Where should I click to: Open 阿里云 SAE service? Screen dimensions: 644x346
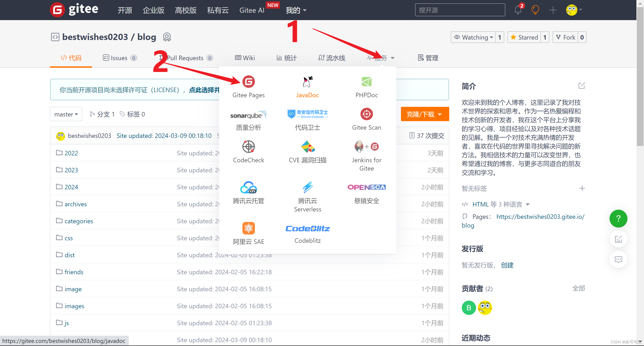[x=248, y=233]
